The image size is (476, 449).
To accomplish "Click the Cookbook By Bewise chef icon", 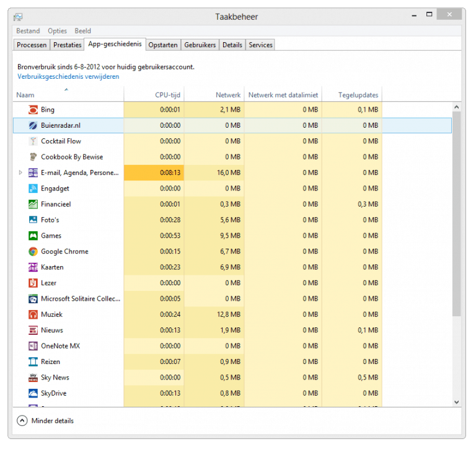I will pos(33,157).
